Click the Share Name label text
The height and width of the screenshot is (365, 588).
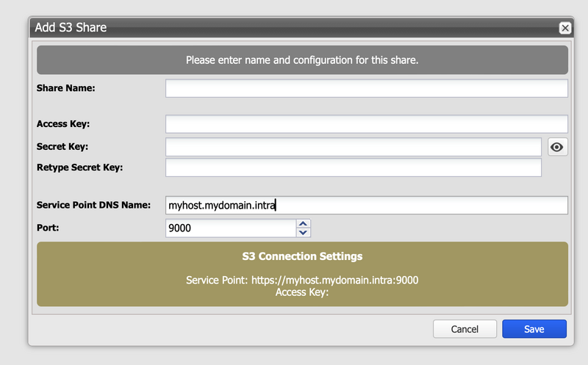(66, 88)
